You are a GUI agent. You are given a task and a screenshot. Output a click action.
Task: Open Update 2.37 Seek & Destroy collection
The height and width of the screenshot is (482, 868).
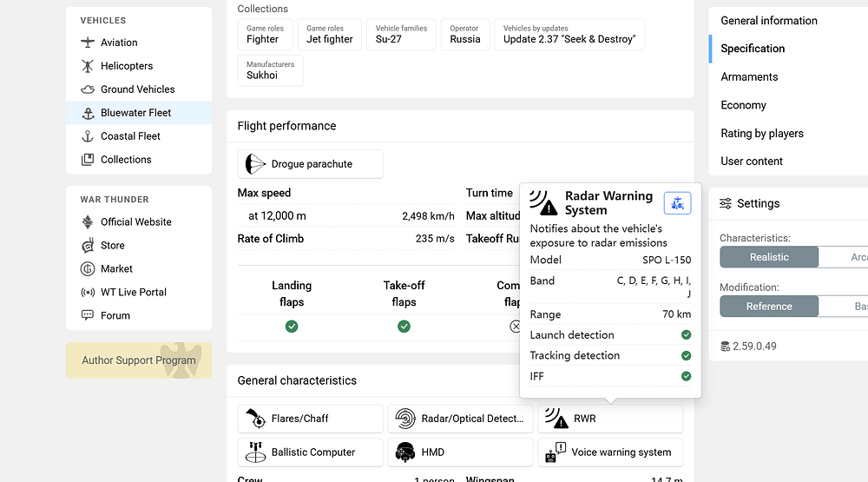tap(569, 35)
